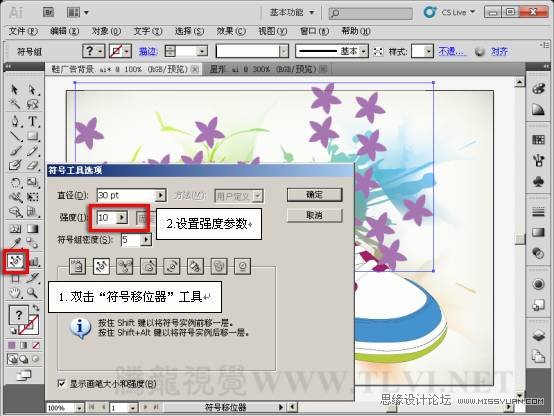Click the fill color swatch in toolbox

[18, 314]
